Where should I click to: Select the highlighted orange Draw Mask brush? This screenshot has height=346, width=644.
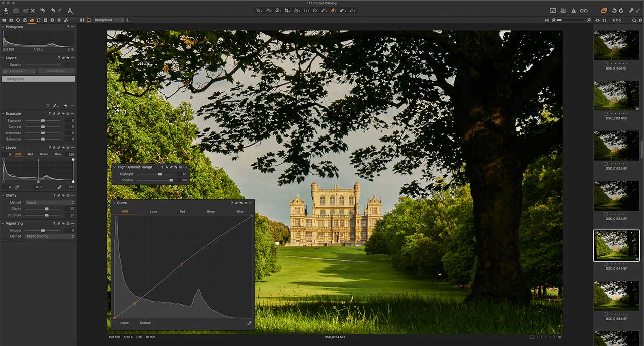coord(333,10)
